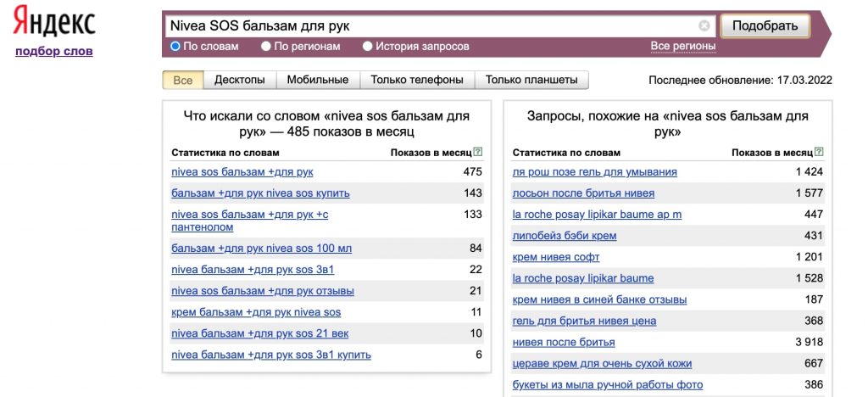Open query nivea бальзам +для рук sos 3в1 купить
This screenshot has width=868, height=397.
[271, 355]
